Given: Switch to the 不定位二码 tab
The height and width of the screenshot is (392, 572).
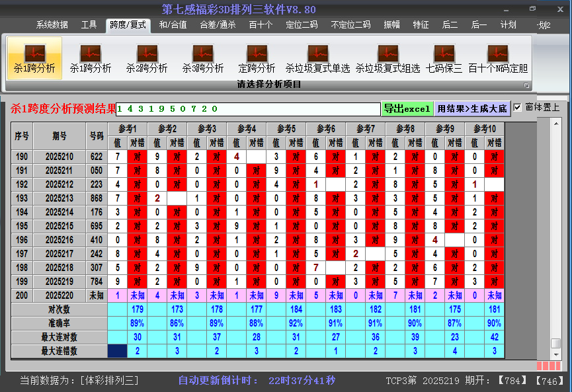Looking at the screenshot, I should point(350,25).
